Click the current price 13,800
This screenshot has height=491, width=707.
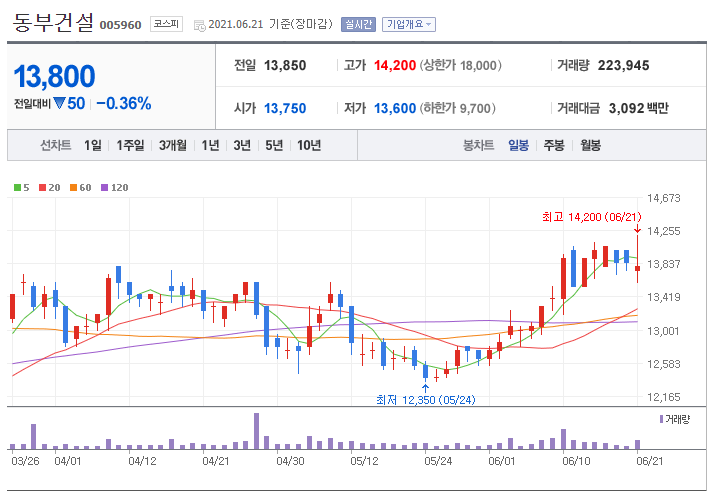55,76
